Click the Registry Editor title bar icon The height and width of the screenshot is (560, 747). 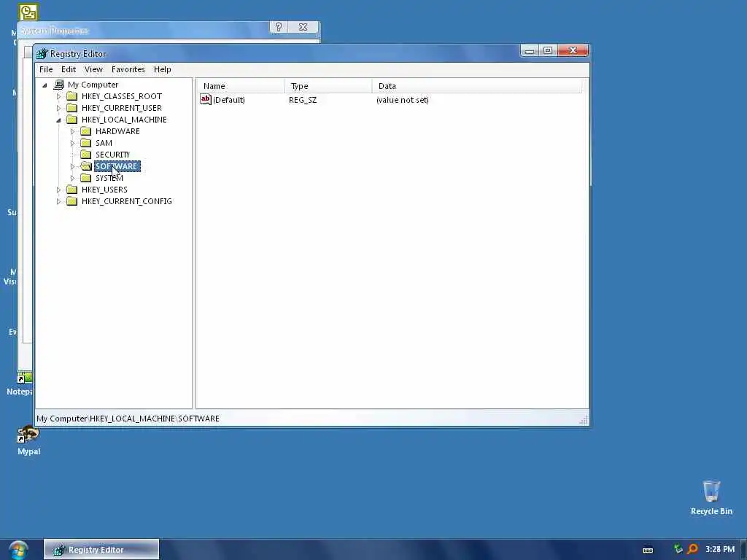[x=42, y=53]
